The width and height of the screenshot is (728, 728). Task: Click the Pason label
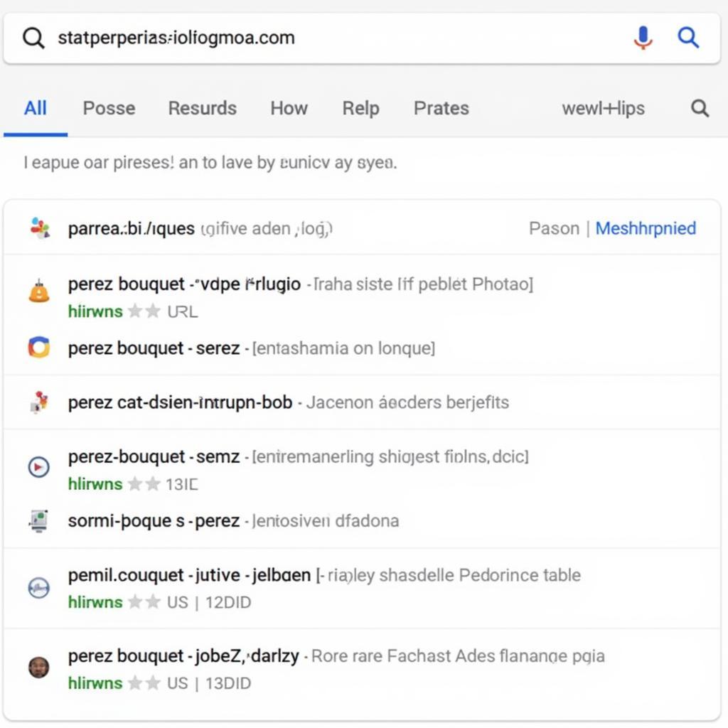tap(555, 228)
